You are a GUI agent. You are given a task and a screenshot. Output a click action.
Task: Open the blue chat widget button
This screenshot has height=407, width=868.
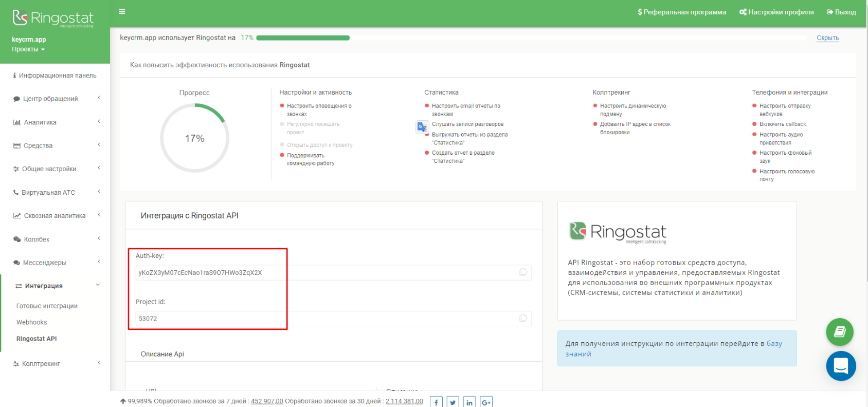click(x=841, y=366)
